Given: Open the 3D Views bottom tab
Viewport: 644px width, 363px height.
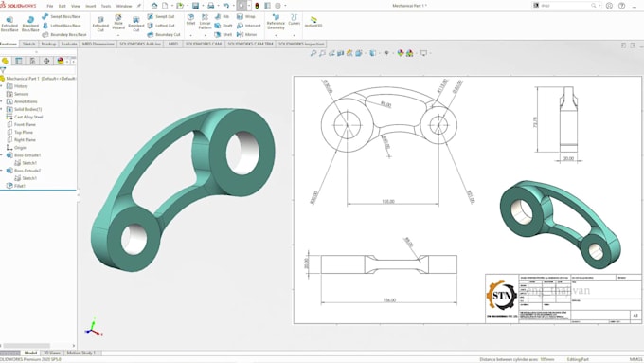Looking at the screenshot, I should [x=52, y=353].
